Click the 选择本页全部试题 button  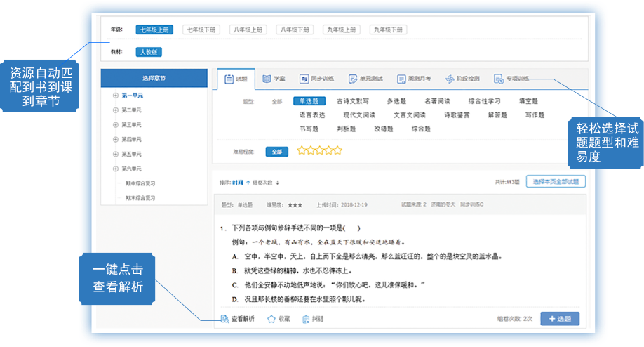click(x=555, y=181)
